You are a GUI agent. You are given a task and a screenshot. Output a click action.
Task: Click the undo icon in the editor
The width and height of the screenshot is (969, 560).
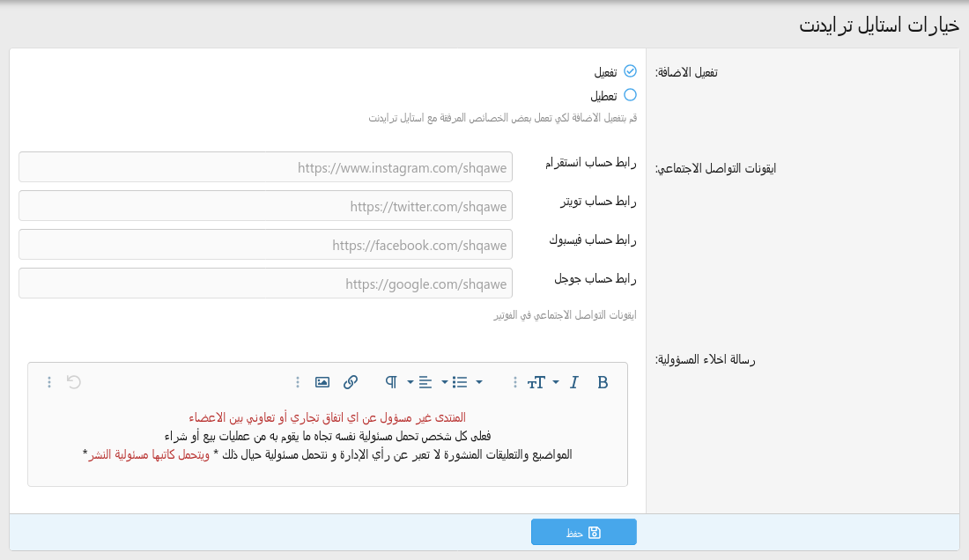pyautogui.click(x=74, y=382)
